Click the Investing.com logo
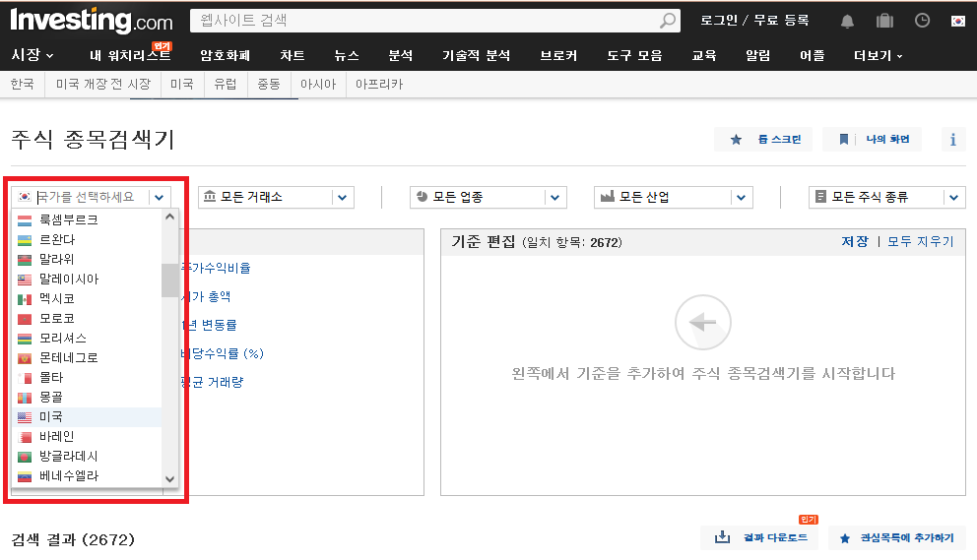 point(92,21)
